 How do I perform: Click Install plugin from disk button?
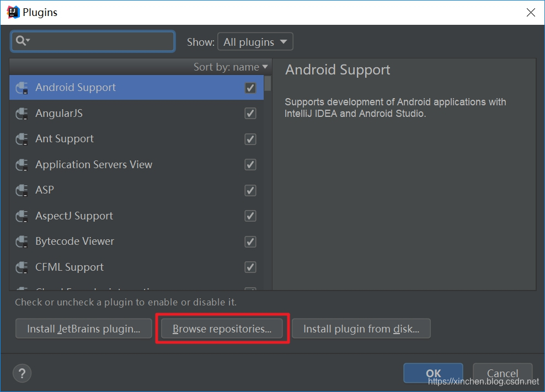361,329
